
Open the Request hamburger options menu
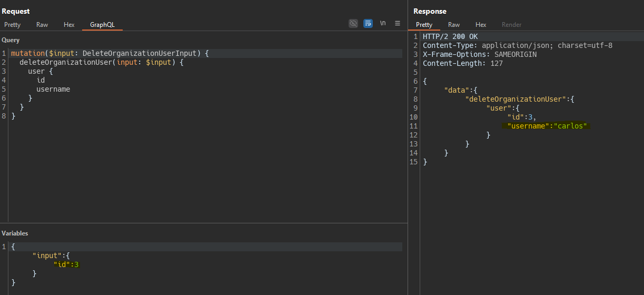coord(398,23)
